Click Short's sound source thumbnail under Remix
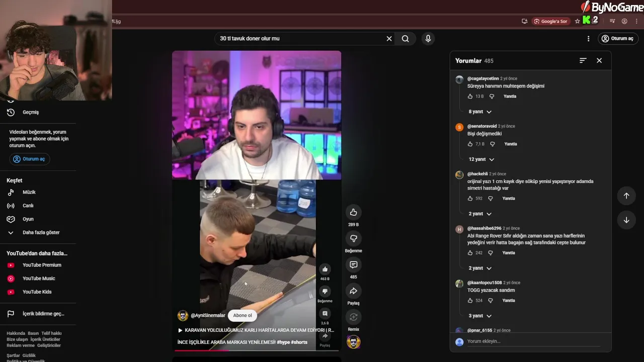Viewport: 644px width, 362px height. (x=353, y=342)
